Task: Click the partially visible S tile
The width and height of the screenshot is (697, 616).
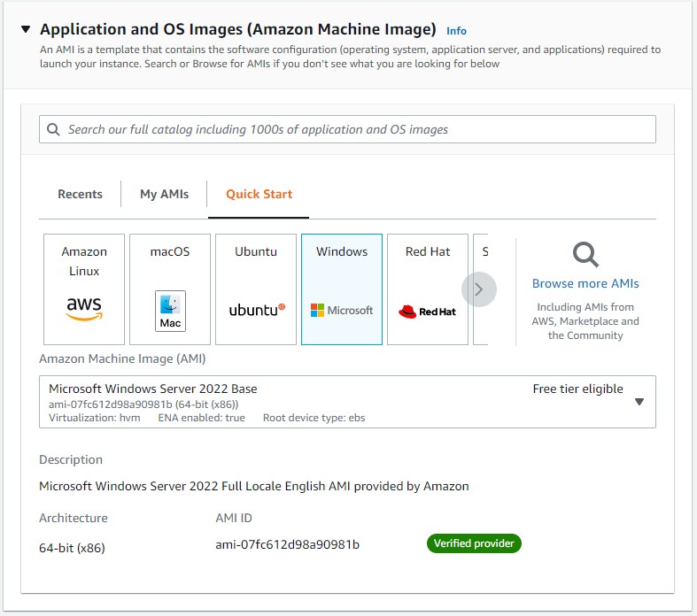Action: (481, 289)
